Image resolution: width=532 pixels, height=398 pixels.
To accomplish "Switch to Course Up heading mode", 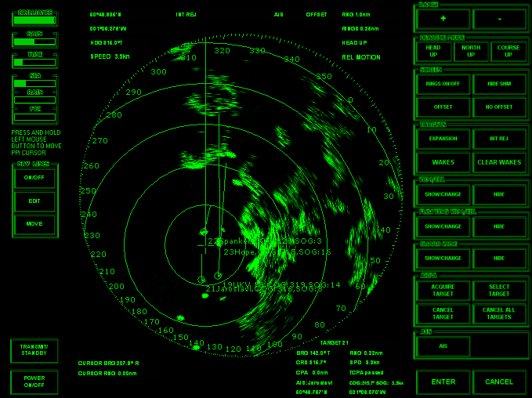I will 508,52.
